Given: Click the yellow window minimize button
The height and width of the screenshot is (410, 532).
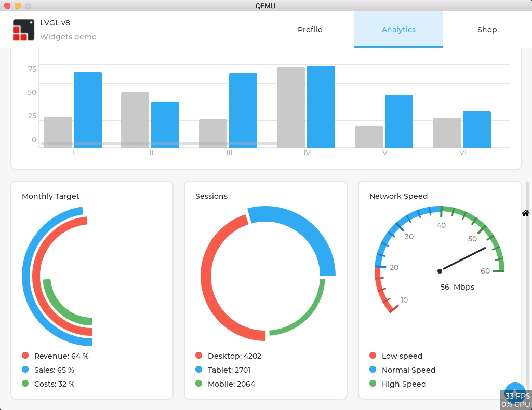Looking at the screenshot, I should point(18,6).
